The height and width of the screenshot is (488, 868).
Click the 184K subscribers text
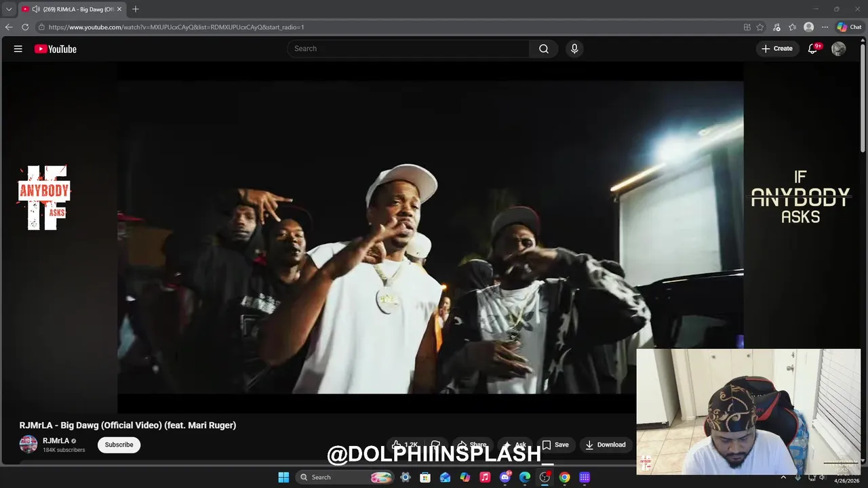pyautogui.click(x=64, y=450)
